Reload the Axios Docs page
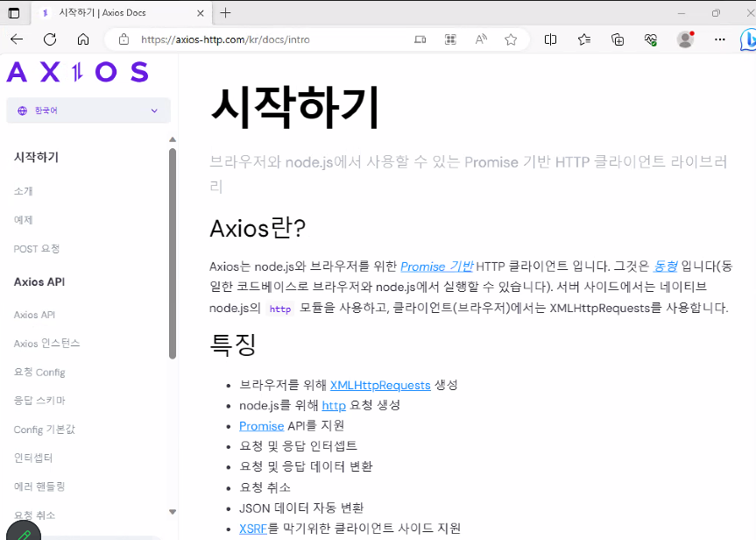 (50, 39)
